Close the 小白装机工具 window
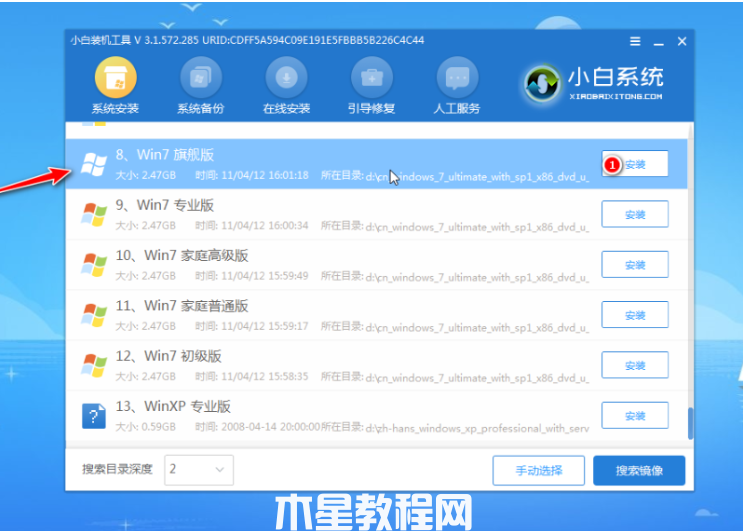 click(x=682, y=42)
